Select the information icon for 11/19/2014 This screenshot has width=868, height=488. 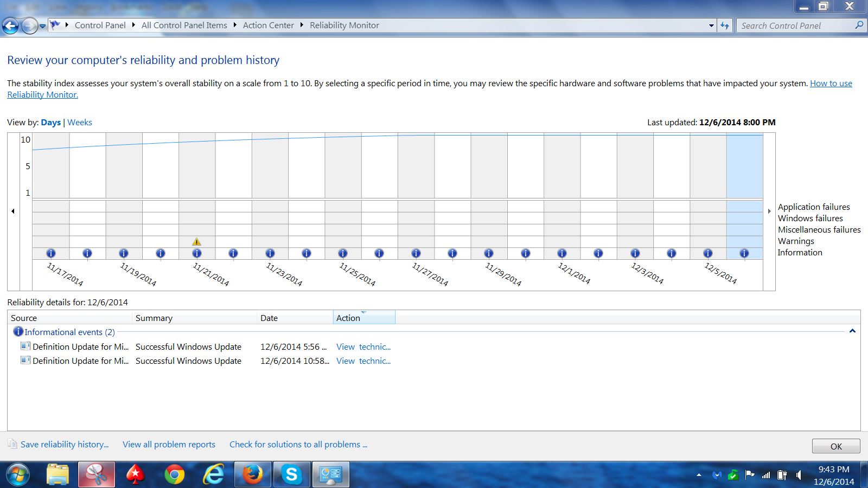pos(124,253)
